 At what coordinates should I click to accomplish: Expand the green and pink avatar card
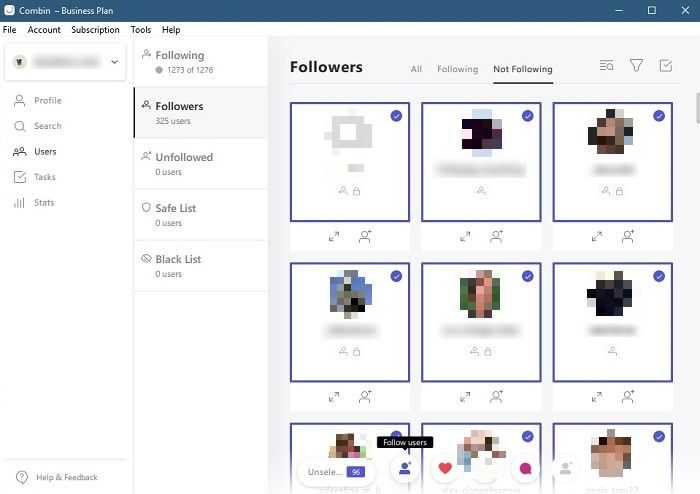[x=465, y=396]
